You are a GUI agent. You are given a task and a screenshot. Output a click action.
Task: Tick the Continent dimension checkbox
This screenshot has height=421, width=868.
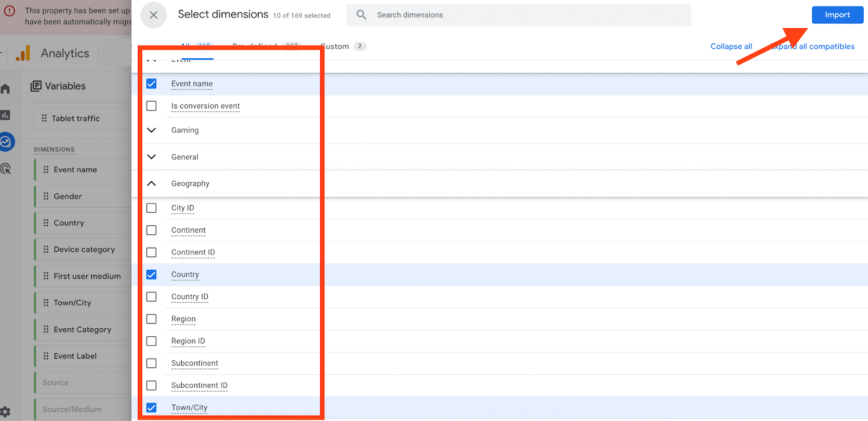[151, 230]
